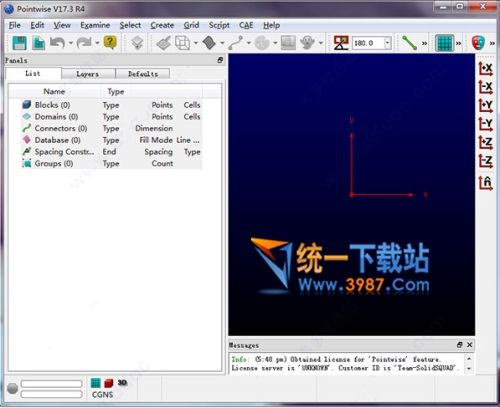Set view to -Y orientation

pos(486,124)
